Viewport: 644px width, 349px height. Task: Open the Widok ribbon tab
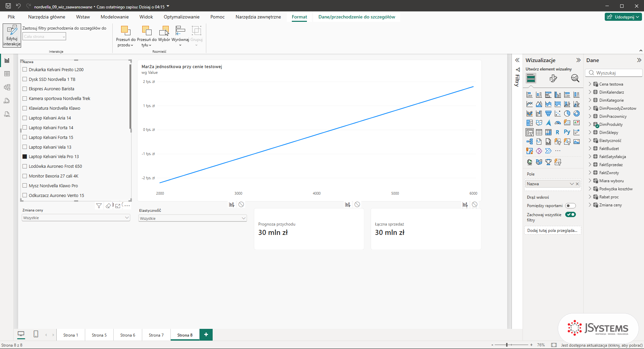coord(146,17)
